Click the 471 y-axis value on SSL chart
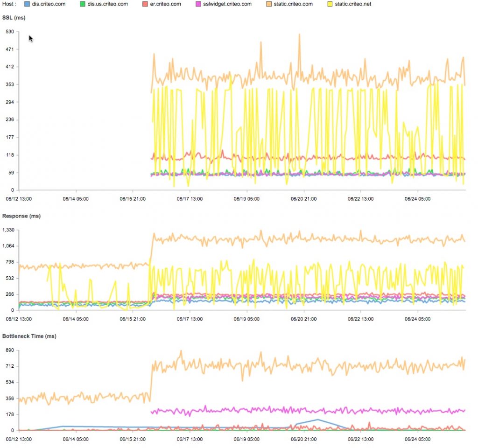Screen dimensions: 478x448 (10, 49)
